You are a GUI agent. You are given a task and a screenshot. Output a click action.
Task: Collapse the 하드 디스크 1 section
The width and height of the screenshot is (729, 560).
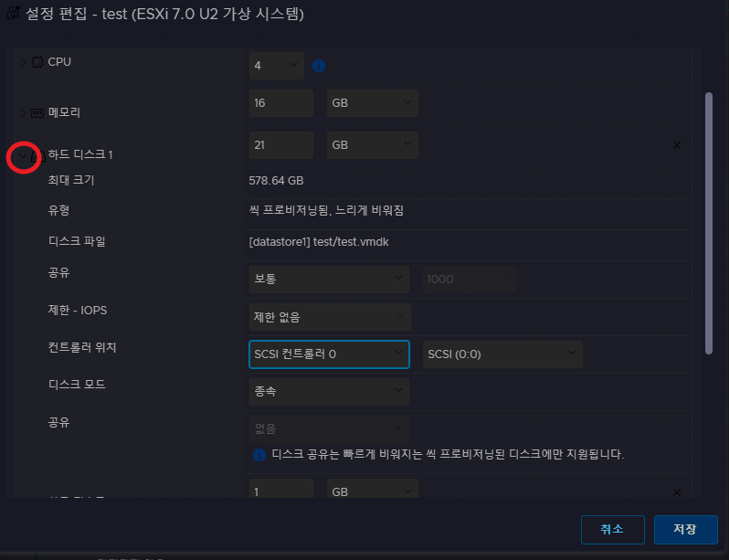click(24, 156)
